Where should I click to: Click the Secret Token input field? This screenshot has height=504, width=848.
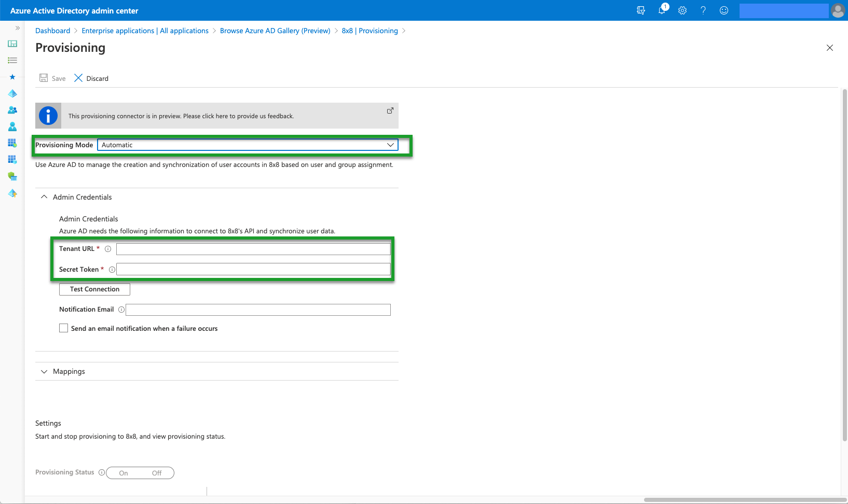click(x=253, y=269)
